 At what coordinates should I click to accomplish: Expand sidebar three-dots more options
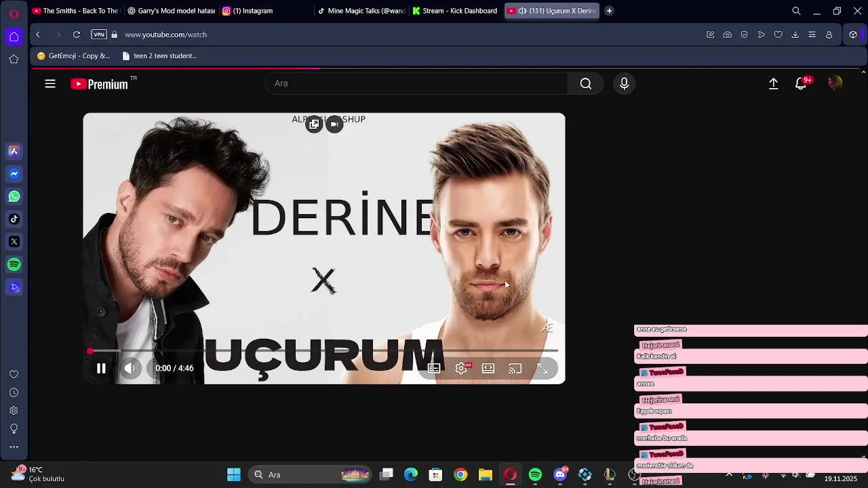tap(14, 447)
